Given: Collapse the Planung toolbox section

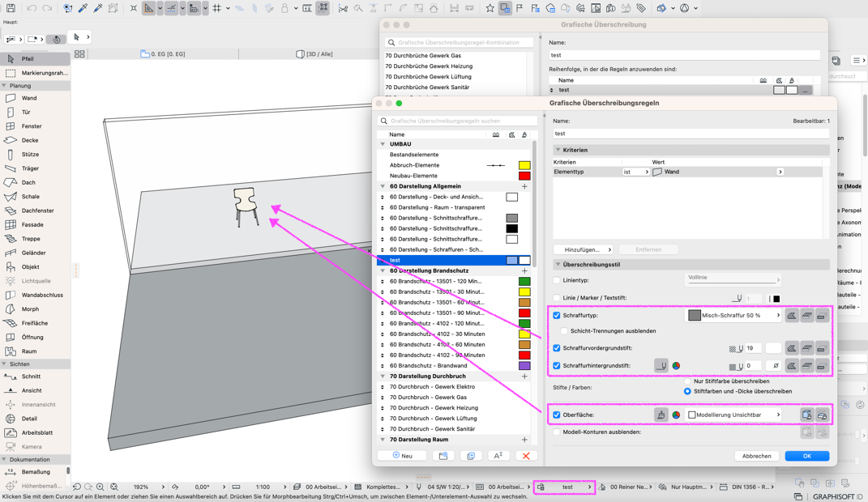Looking at the screenshot, I should tap(4, 86).
